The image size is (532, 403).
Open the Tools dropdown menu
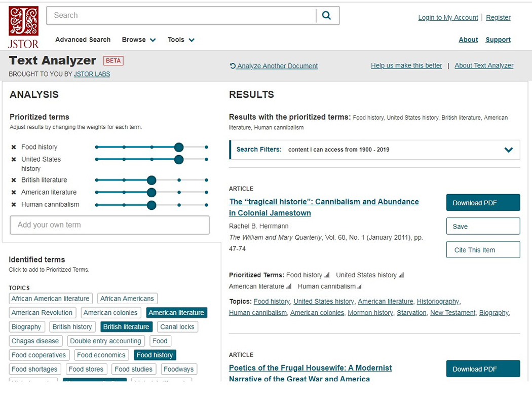[181, 40]
